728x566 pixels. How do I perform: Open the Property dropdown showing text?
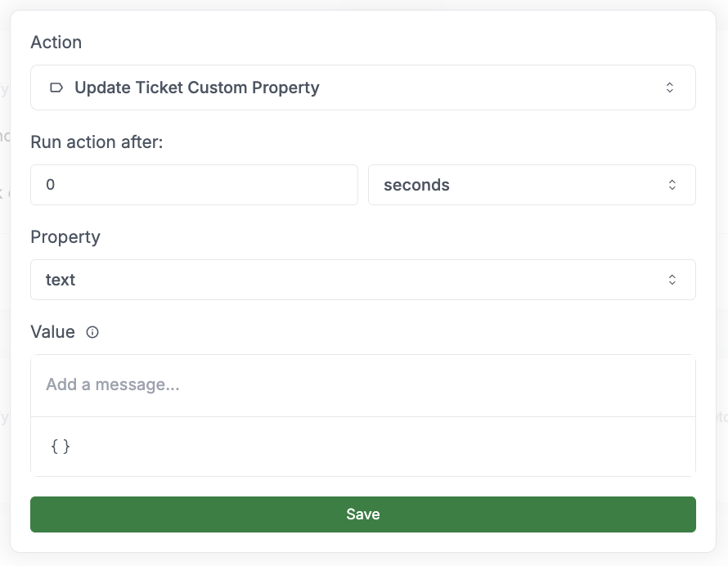pos(363,279)
